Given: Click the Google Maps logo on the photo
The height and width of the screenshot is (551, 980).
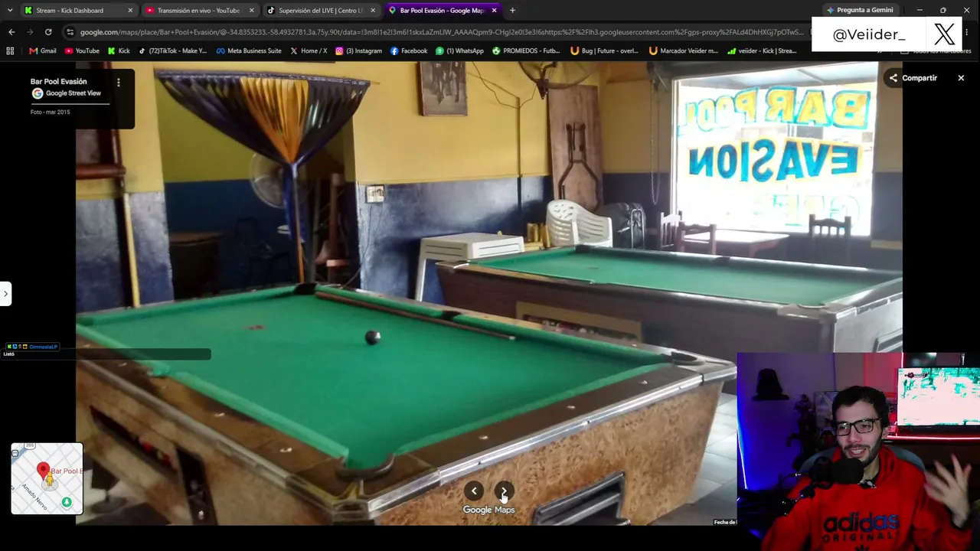Looking at the screenshot, I should [x=488, y=510].
